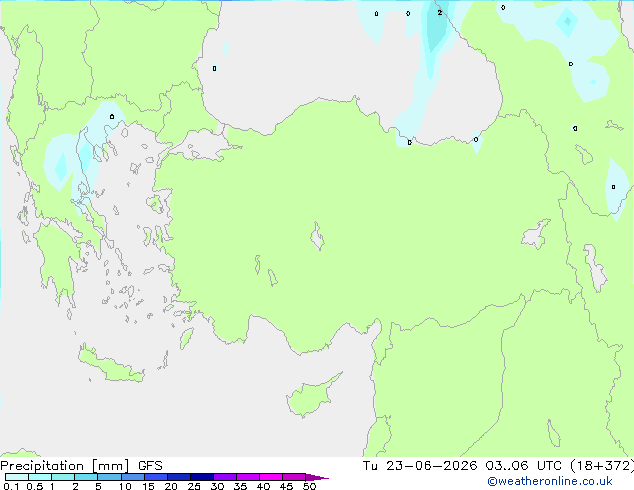
Task: Click the 'Precipitation [mm] GFS' title text
Action: 81,466
